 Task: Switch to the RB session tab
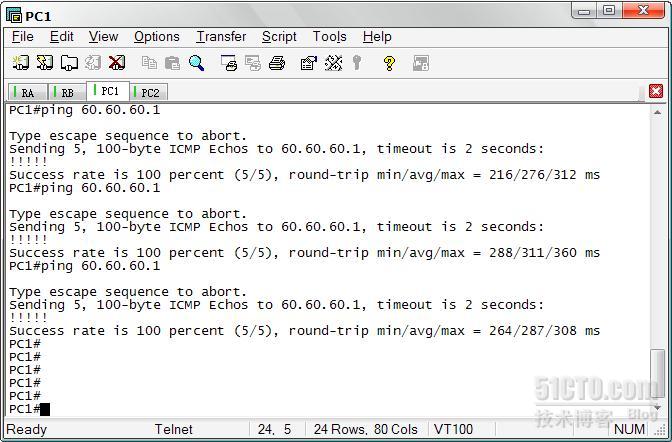tap(67, 92)
